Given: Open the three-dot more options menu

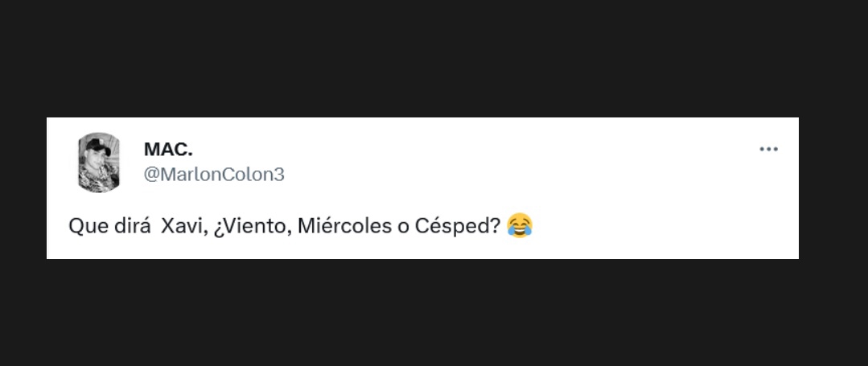Looking at the screenshot, I should coord(768,150).
